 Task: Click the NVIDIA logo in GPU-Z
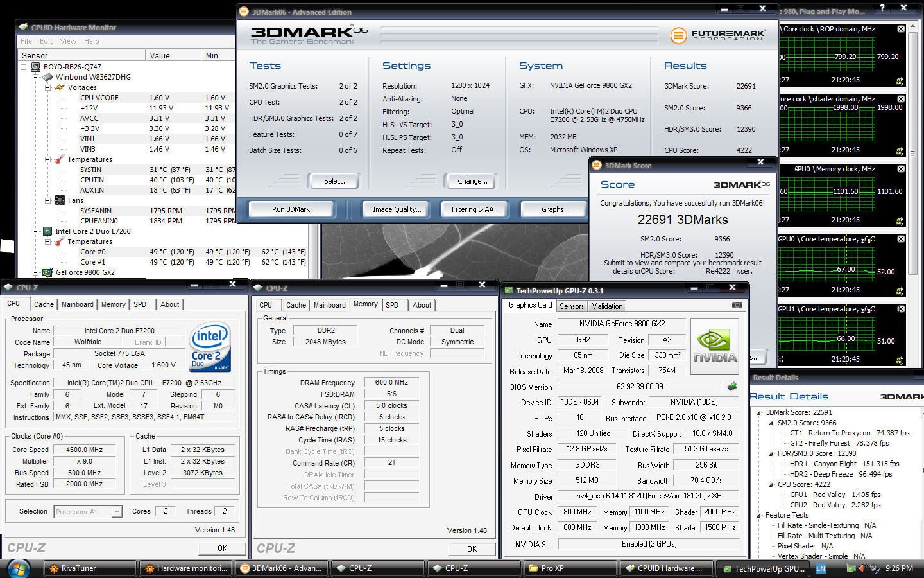(715, 346)
